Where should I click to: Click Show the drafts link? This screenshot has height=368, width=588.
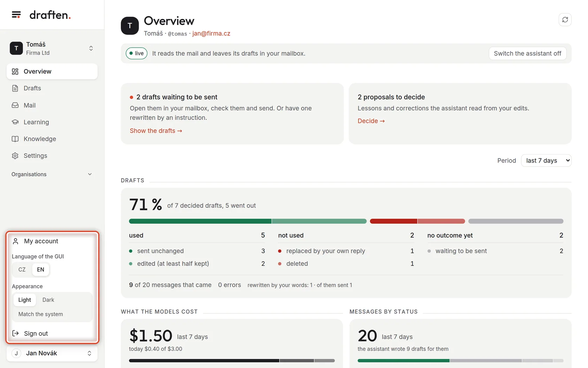[156, 131]
